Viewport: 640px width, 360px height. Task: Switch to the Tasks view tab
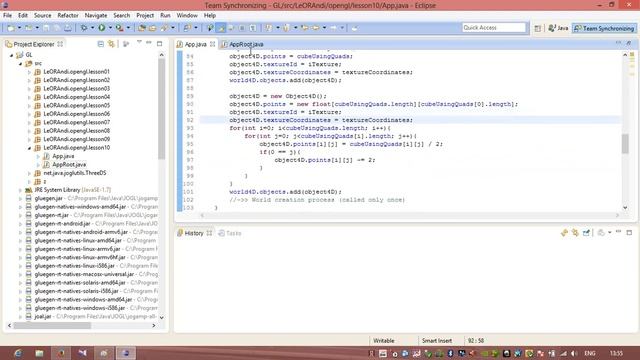coord(230,233)
